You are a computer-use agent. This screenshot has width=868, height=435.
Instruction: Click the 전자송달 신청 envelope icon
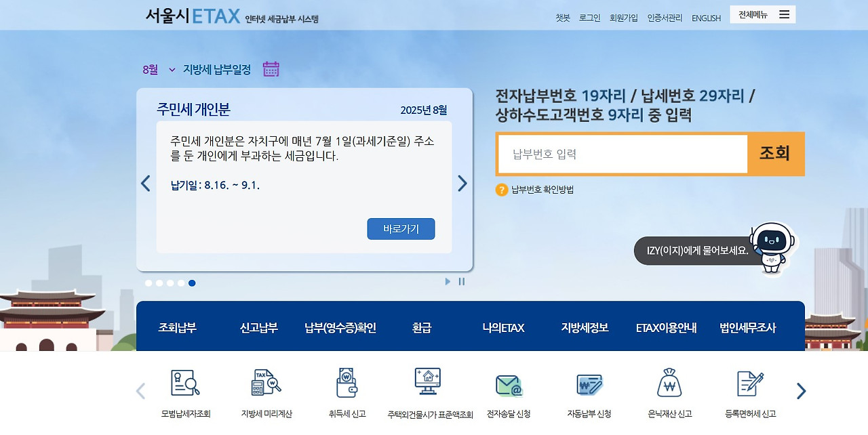509,386
